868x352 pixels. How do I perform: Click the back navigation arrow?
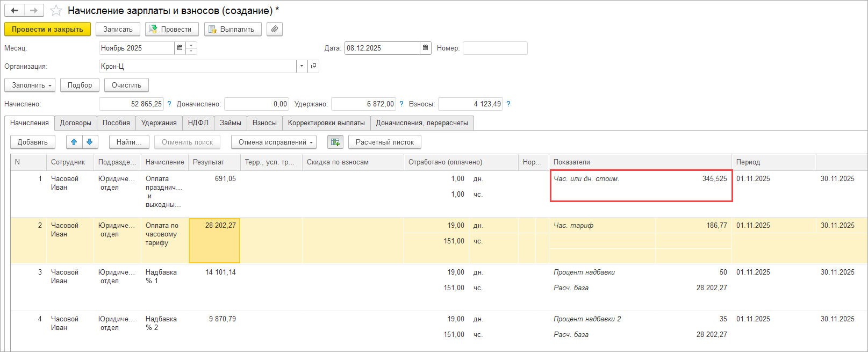coord(15,11)
